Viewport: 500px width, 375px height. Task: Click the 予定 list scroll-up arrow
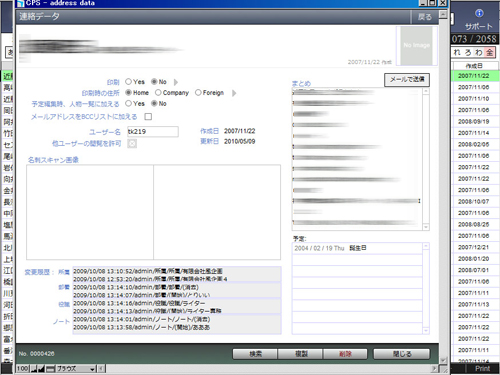[x=426, y=246]
